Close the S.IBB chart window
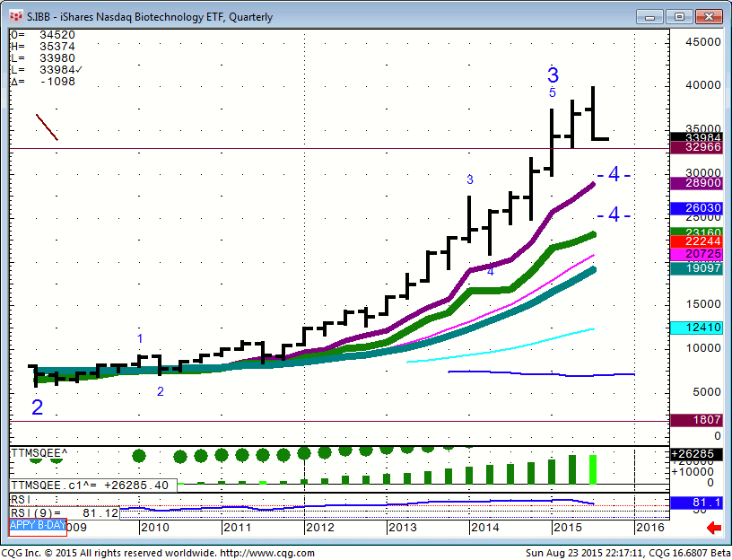 coord(709,17)
